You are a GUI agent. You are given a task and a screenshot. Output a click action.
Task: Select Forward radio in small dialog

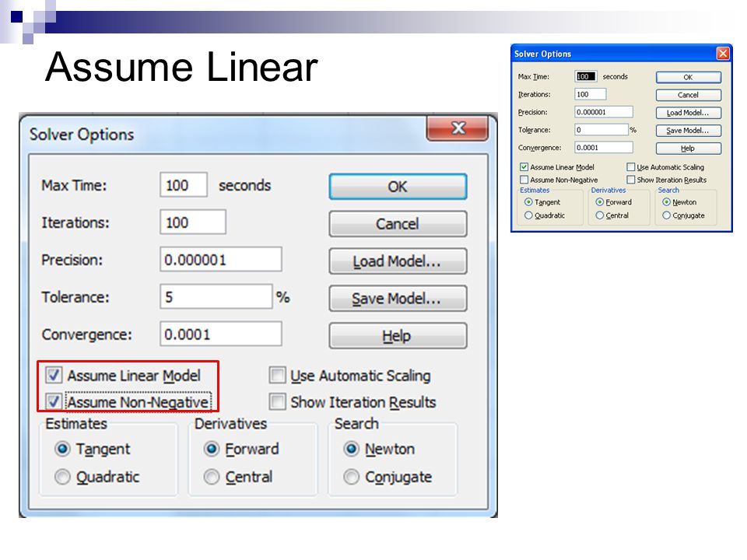[600, 202]
